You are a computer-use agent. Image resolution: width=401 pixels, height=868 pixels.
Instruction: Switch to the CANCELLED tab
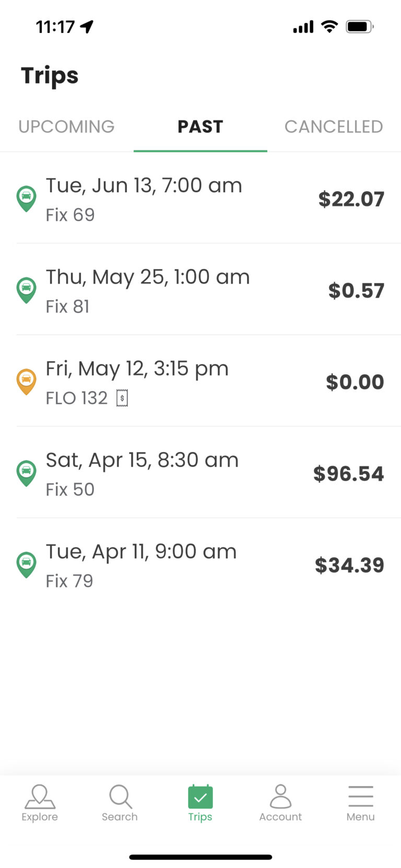pos(334,127)
